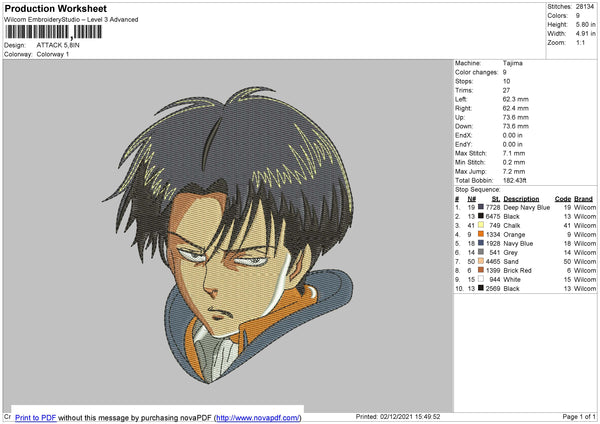Image resolution: width=600 pixels, height=424 pixels.
Task: Click the design name 'ATTACK 5,8IN'
Action: coord(58,45)
